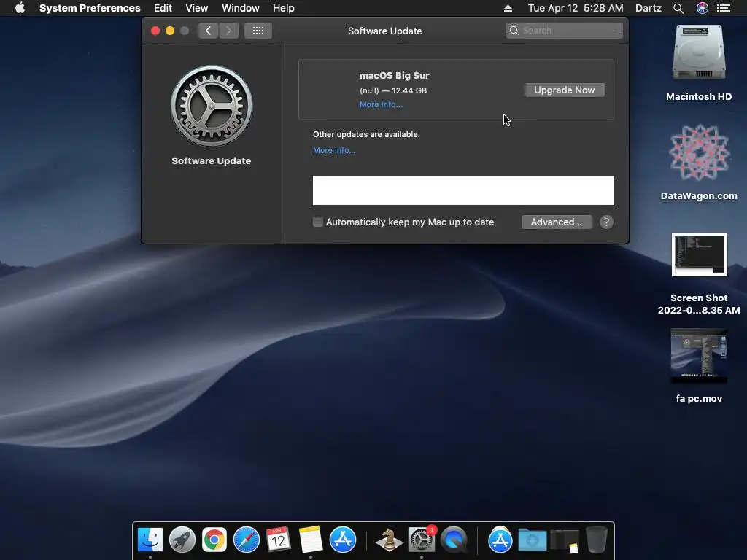Open the Window menu
The height and width of the screenshot is (560, 747).
[x=241, y=8]
